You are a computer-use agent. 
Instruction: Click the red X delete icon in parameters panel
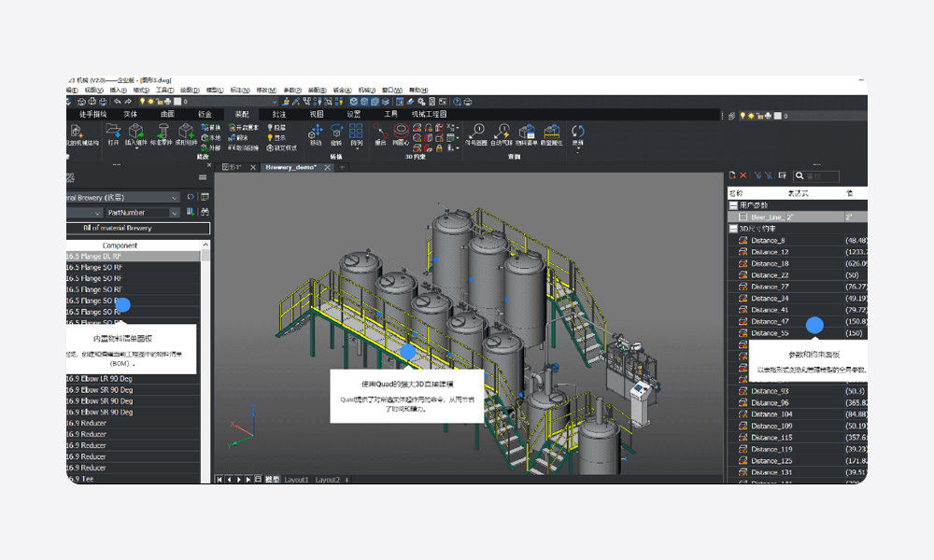coord(743,175)
